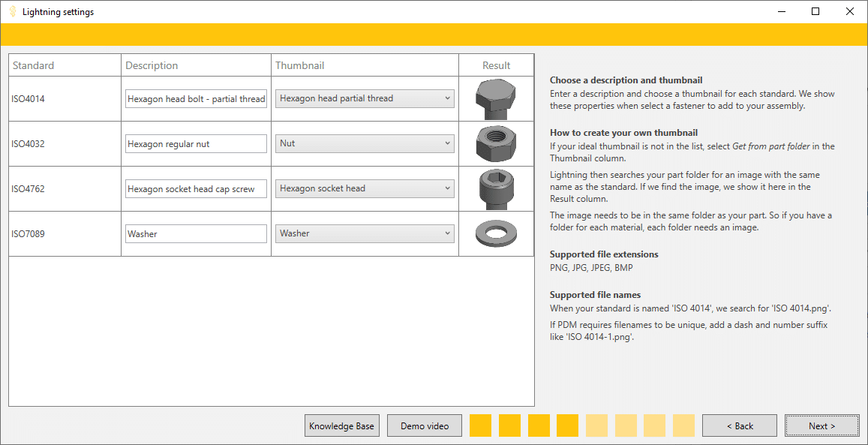Click the first bright yellow wizard step square

click(x=480, y=425)
